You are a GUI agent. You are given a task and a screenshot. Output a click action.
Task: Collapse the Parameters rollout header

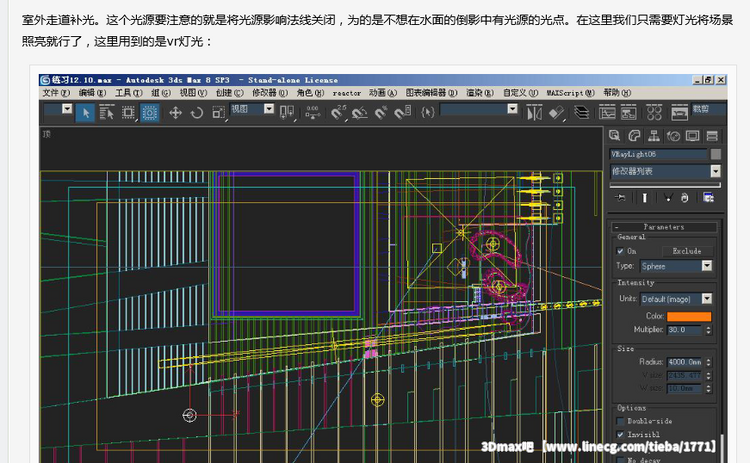click(x=664, y=227)
